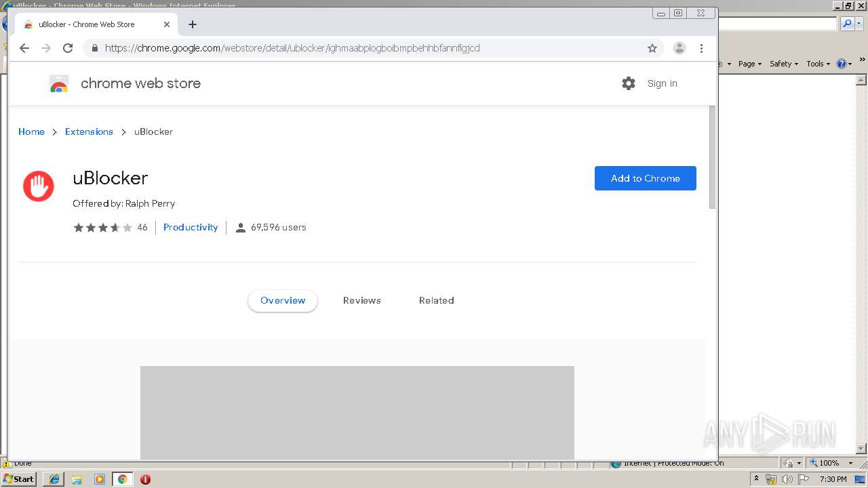Image resolution: width=868 pixels, height=488 pixels.
Task: Click the padlock site info icon
Action: point(94,48)
